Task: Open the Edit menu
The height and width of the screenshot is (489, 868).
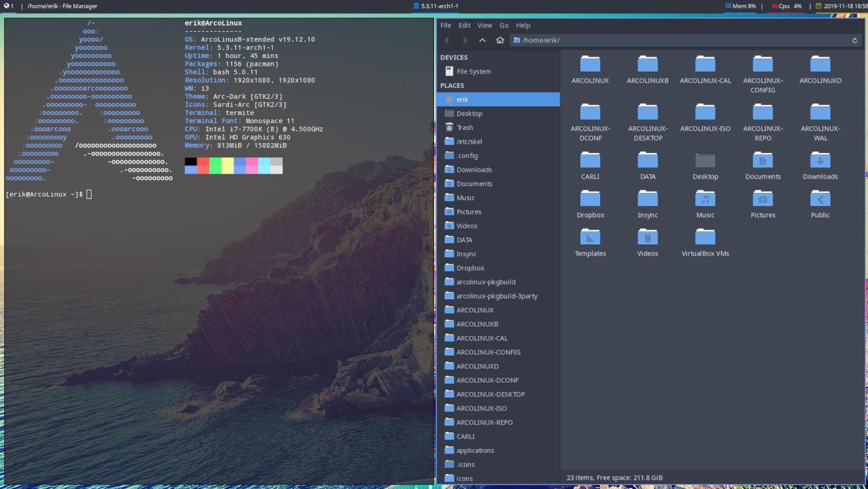Action: click(465, 26)
